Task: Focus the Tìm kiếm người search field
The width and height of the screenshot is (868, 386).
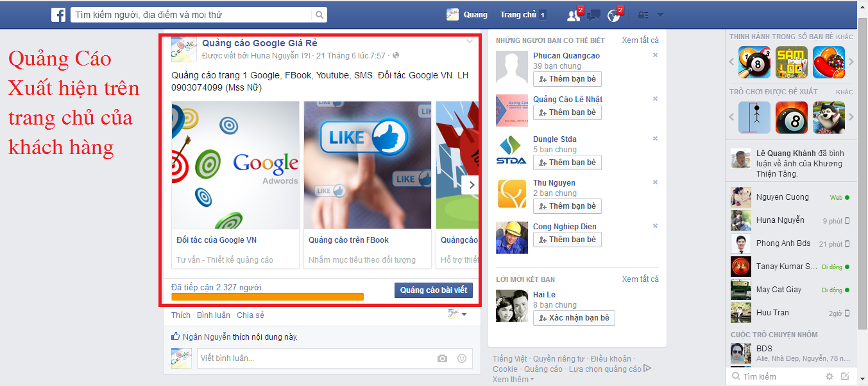Action: pos(191,15)
